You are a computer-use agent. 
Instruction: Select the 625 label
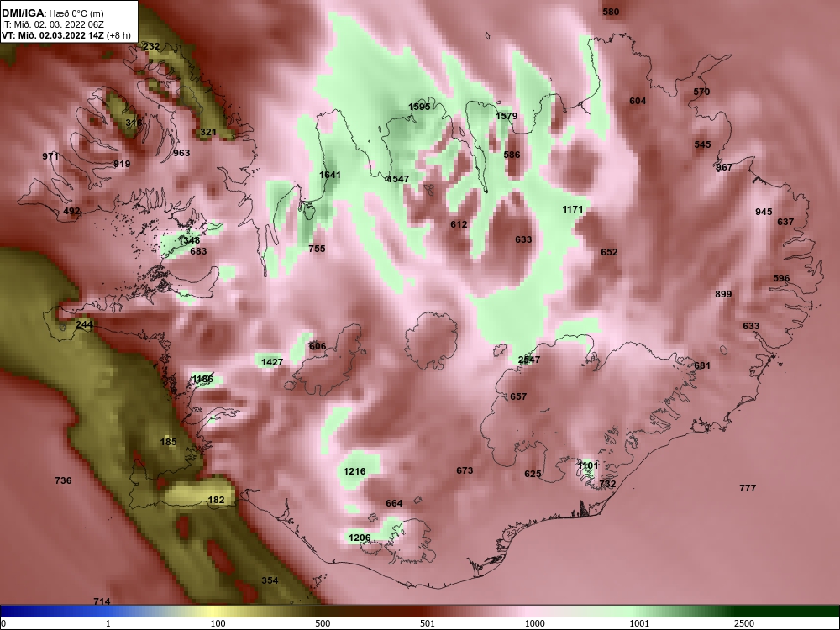[533, 474]
